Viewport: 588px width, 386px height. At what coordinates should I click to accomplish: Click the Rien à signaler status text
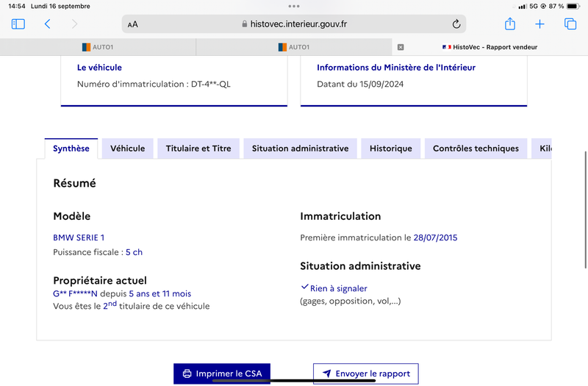tap(339, 288)
